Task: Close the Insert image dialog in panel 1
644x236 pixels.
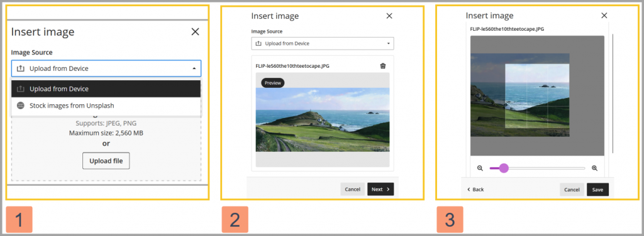Action: (x=195, y=31)
